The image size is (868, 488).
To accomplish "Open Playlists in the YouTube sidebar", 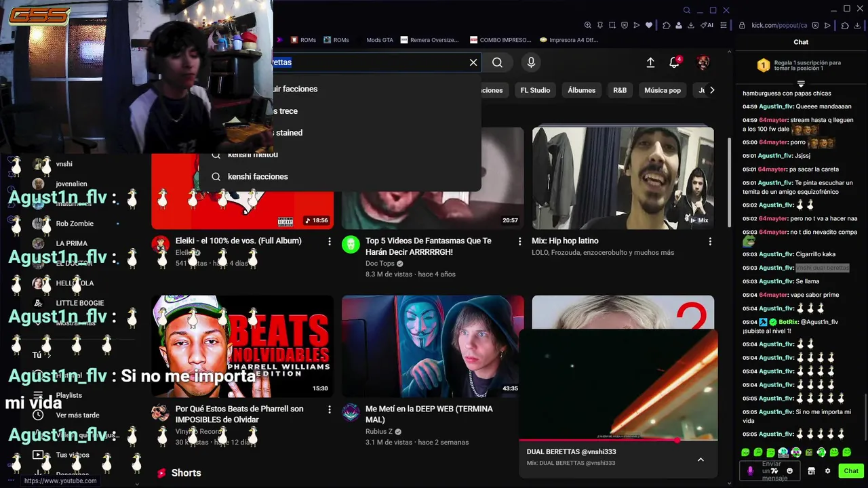I will (69, 395).
